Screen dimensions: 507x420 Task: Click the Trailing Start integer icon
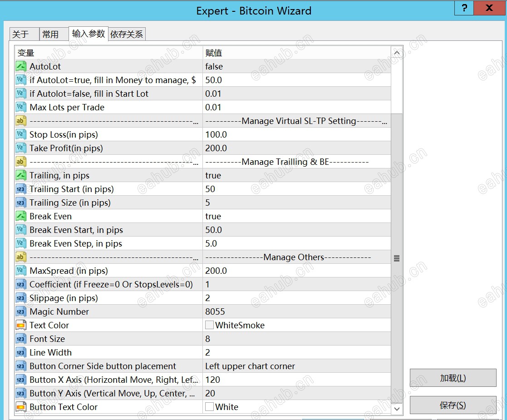point(21,189)
